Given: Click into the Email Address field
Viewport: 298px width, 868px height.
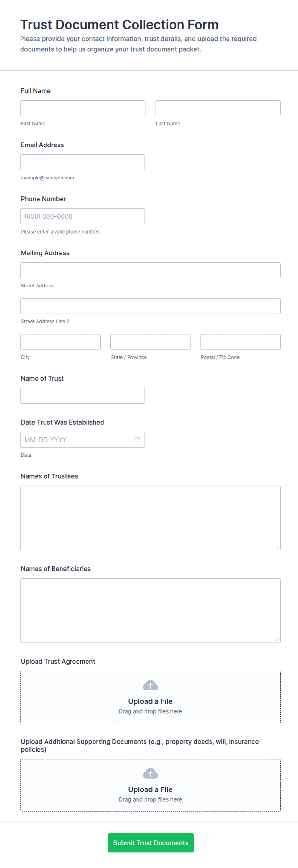Looking at the screenshot, I should [x=82, y=162].
